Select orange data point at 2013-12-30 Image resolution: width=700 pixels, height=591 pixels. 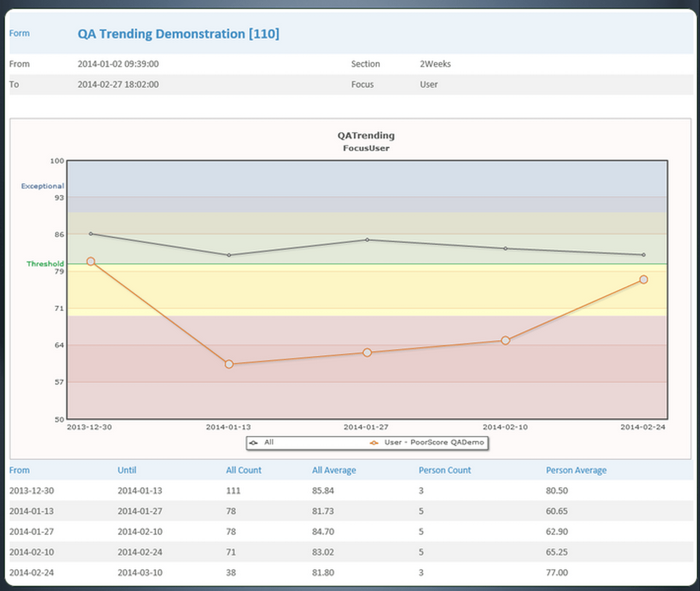[x=91, y=261]
